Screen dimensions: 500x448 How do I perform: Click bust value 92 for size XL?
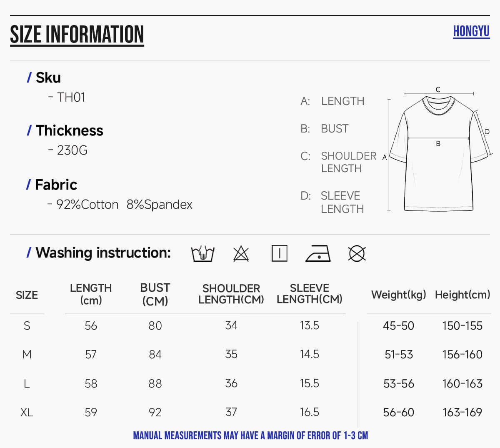(x=155, y=412)
